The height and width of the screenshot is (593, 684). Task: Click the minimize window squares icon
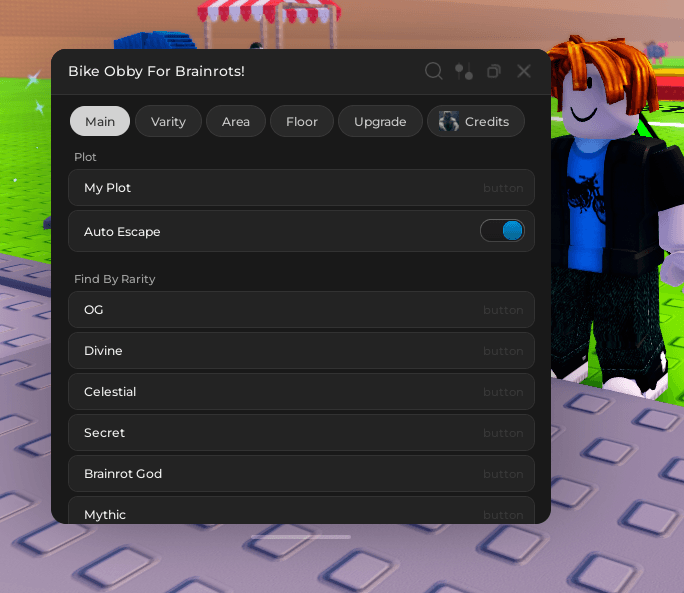tap(494, 71)
